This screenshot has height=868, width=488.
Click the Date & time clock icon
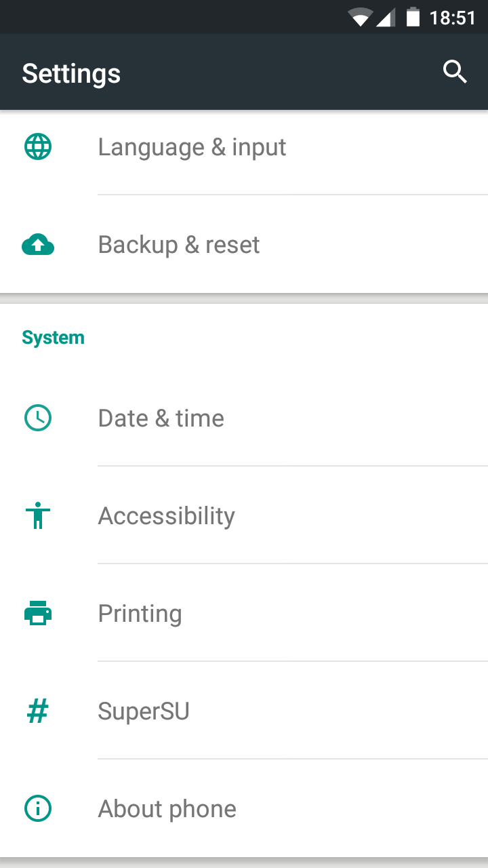(38, 418)
